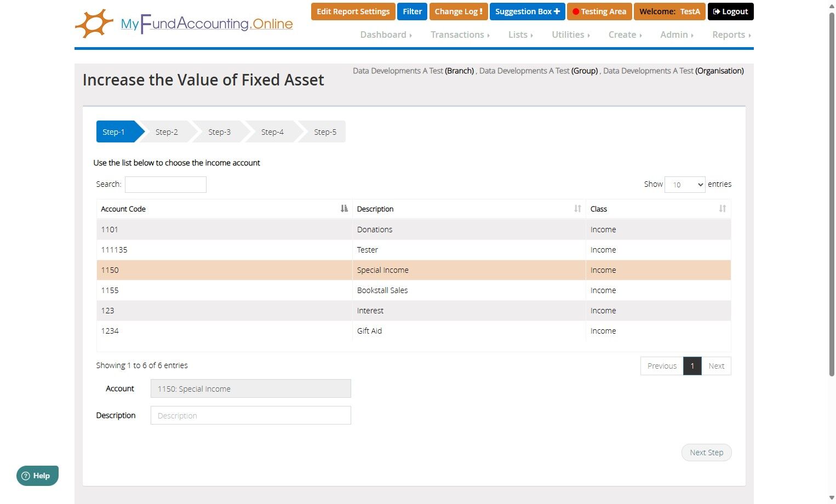Viewport: 836px width, 504px height.
Task: Focus the Description text field
Action: tap(250, 415)
